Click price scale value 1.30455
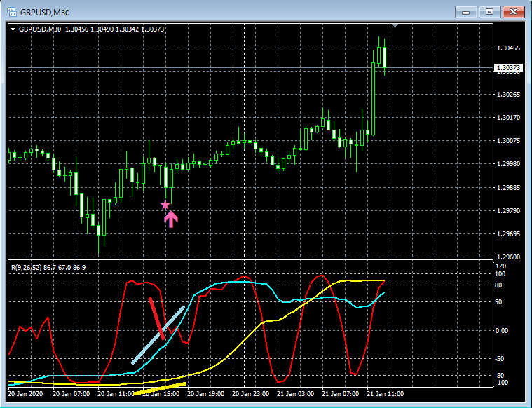Image resolution: width=532 pixels, height=408 pixels. click(x=508, y=48)
